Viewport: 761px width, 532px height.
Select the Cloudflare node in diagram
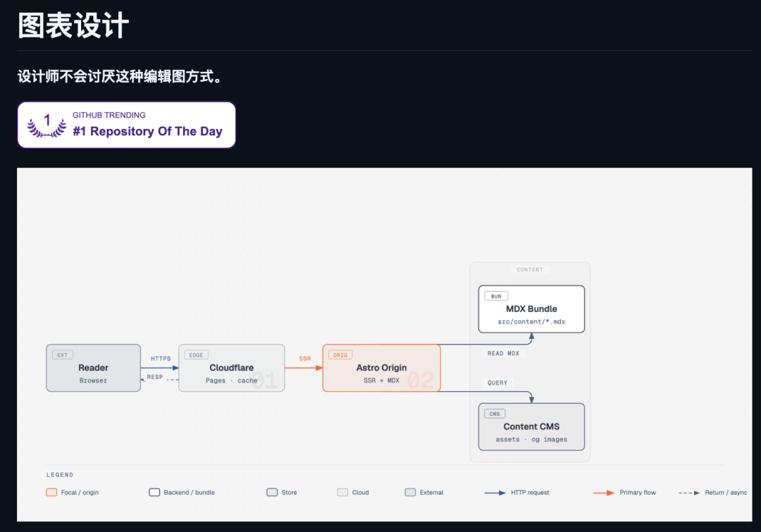(232, 368)
